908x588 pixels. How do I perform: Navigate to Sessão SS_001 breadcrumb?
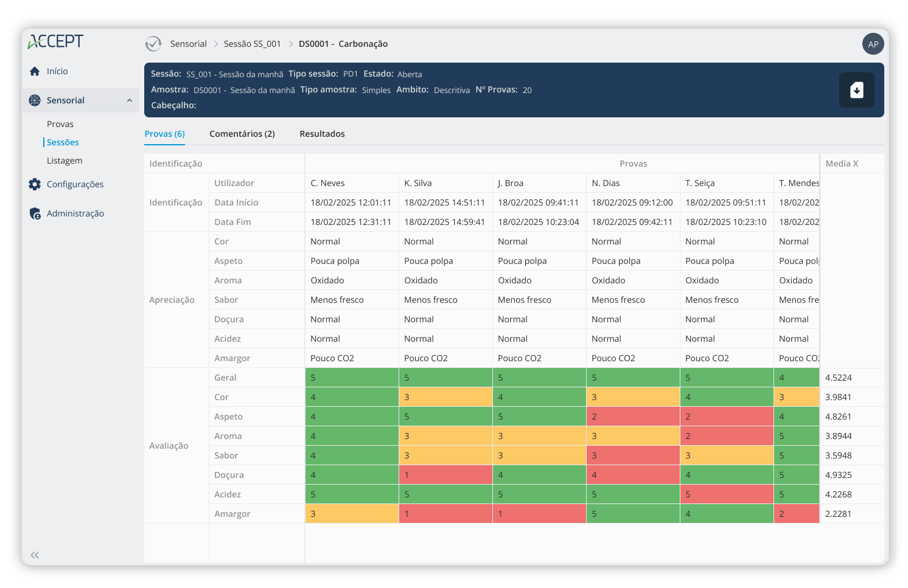253,44
